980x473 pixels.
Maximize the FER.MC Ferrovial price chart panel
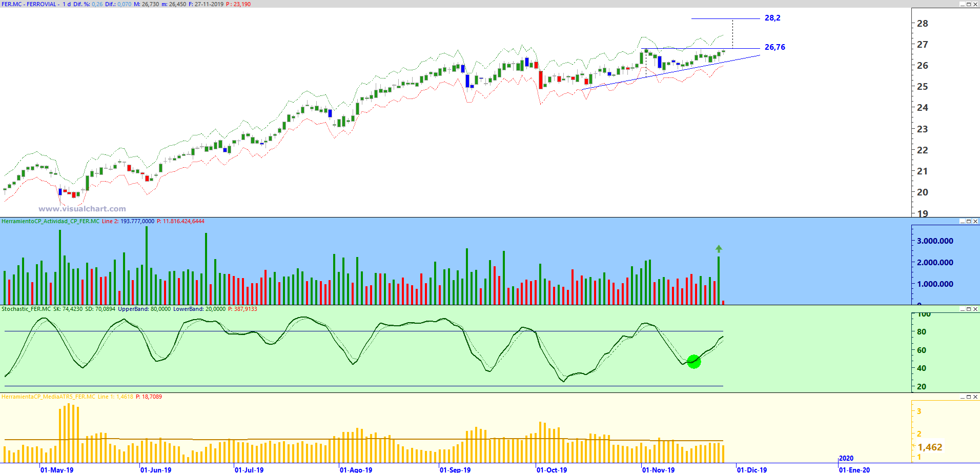coord(969,4)
